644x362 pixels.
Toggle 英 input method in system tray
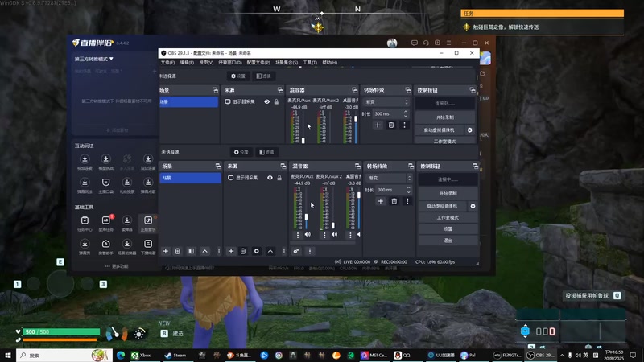coord(586,355)
